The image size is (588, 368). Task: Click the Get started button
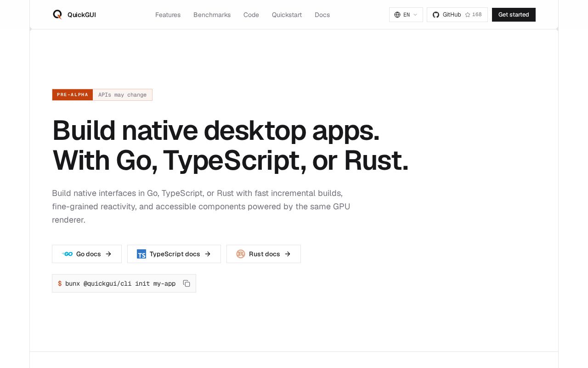[x=514, y=15]
